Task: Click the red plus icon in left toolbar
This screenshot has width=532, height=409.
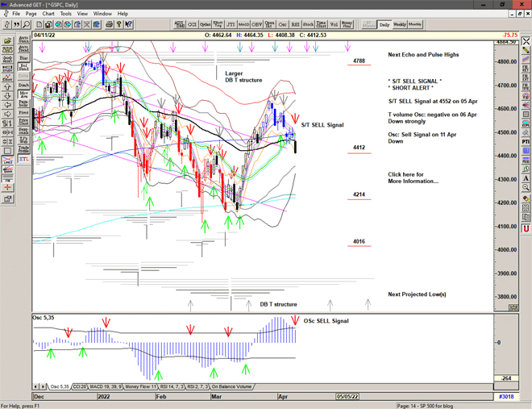Action: (x=7, y=186)
